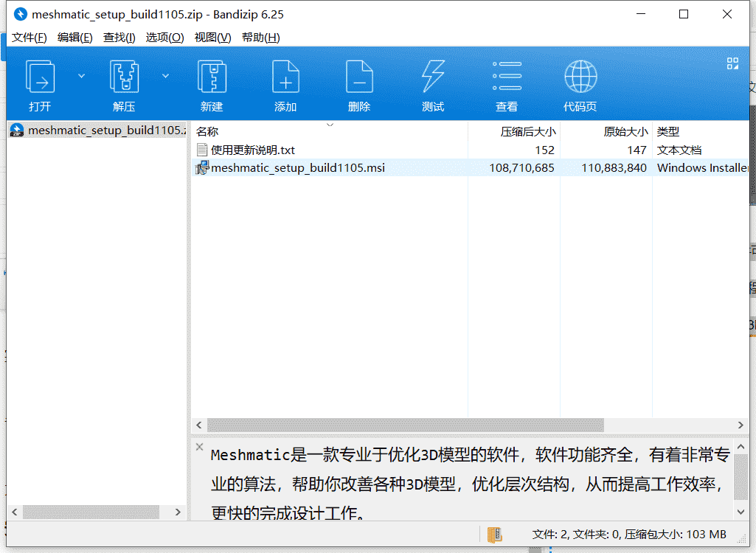Open the View (查看) toolbar icon
756x553 pixels.
tap(507, 76)
